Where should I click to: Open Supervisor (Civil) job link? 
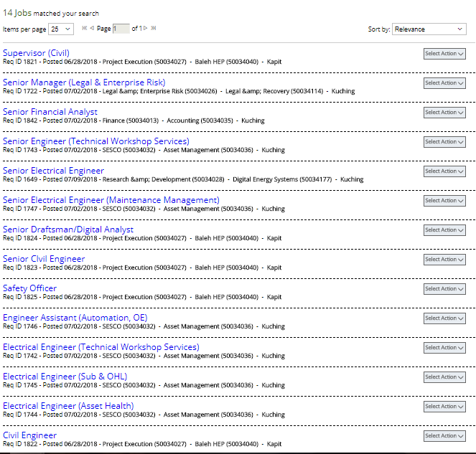click(x=36, y=53)
